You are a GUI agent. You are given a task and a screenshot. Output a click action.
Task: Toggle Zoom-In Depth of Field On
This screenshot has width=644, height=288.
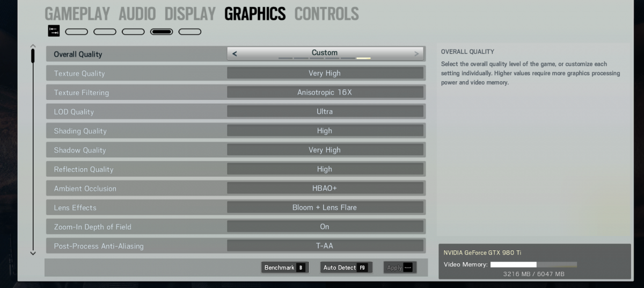325,227
